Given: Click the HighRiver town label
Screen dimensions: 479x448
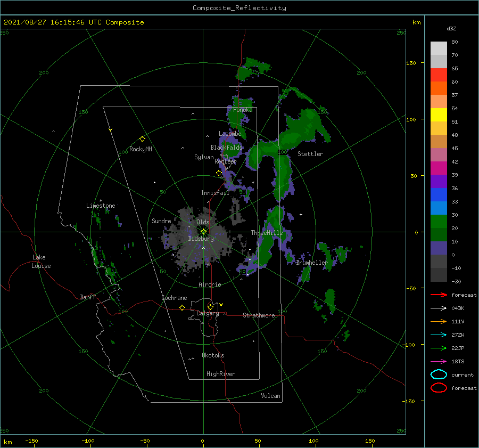Looking at the screenshot, I should (x=220, y=374).
